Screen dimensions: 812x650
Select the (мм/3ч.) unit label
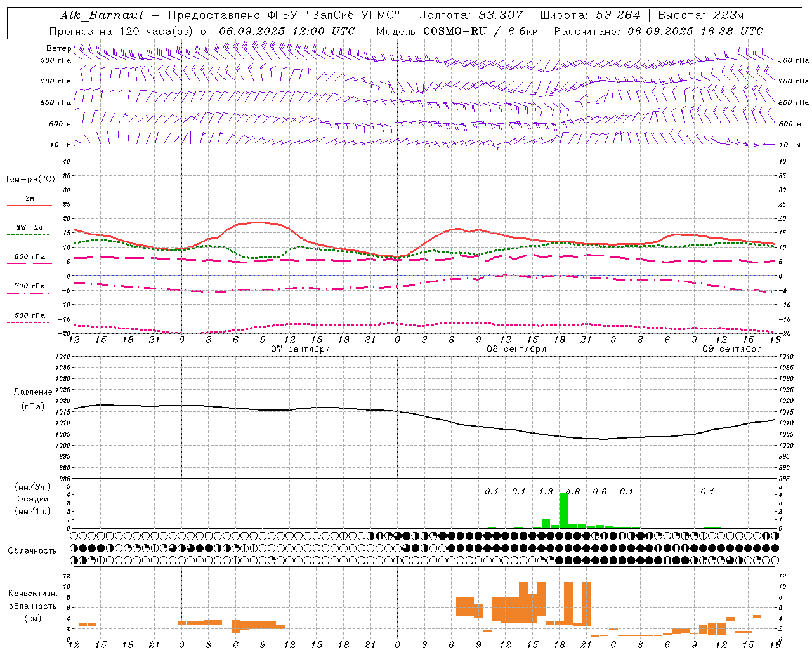tap(33, 487)
